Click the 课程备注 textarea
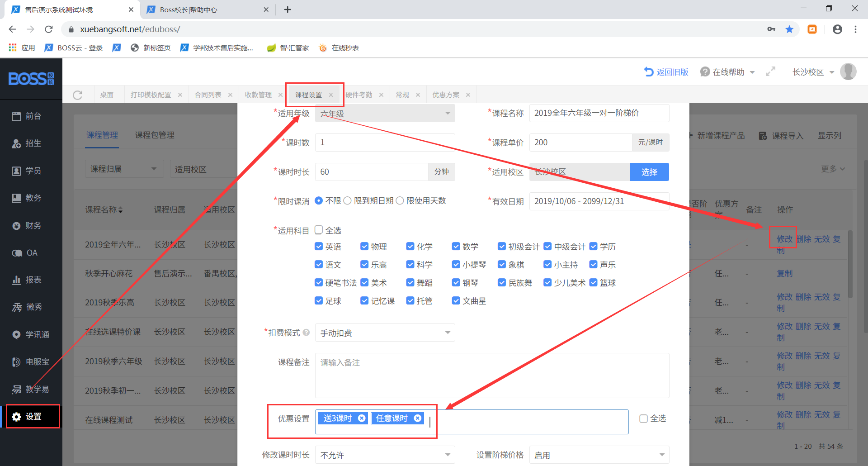This screenshot has width=868, height=466. pyautogui.click(x=492, y=376)
